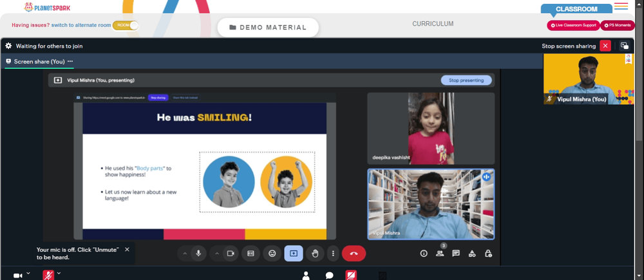Click the red leave call button
Screen dimensions: 644x280
(354, 254)
